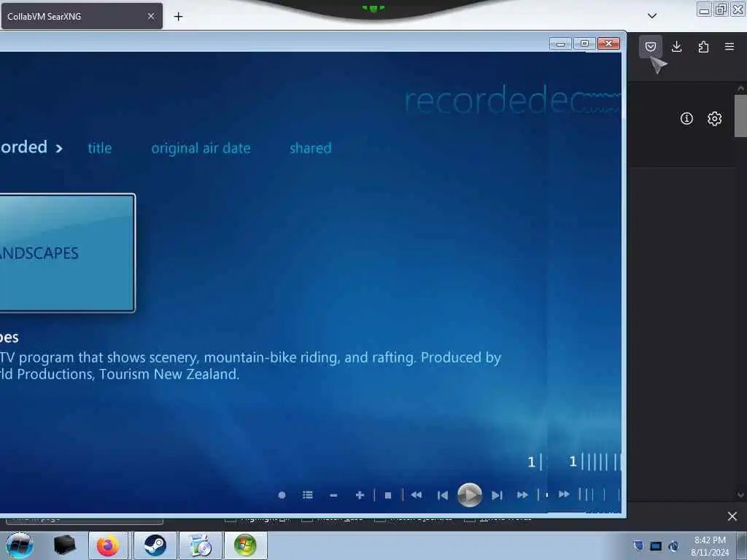The height and width of the screenshot is (560, 747).
Task: Select the CollabVM SearXNG tab
Action: point(82,16)
